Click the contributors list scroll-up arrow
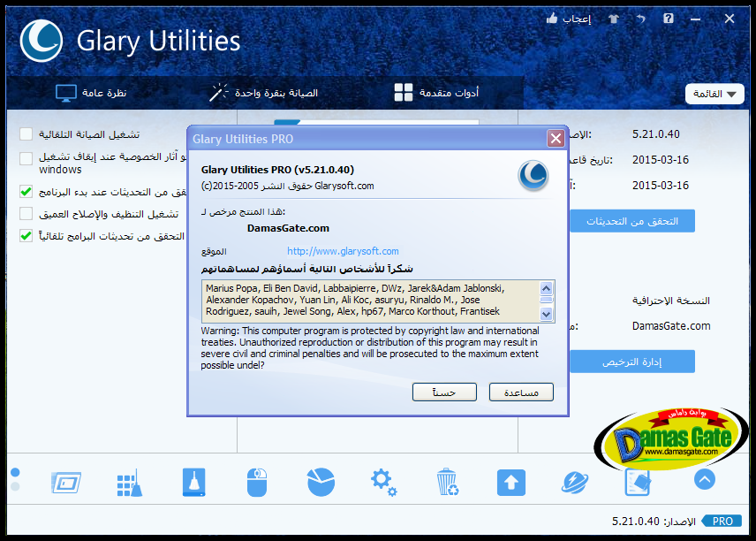 point(547,288)
